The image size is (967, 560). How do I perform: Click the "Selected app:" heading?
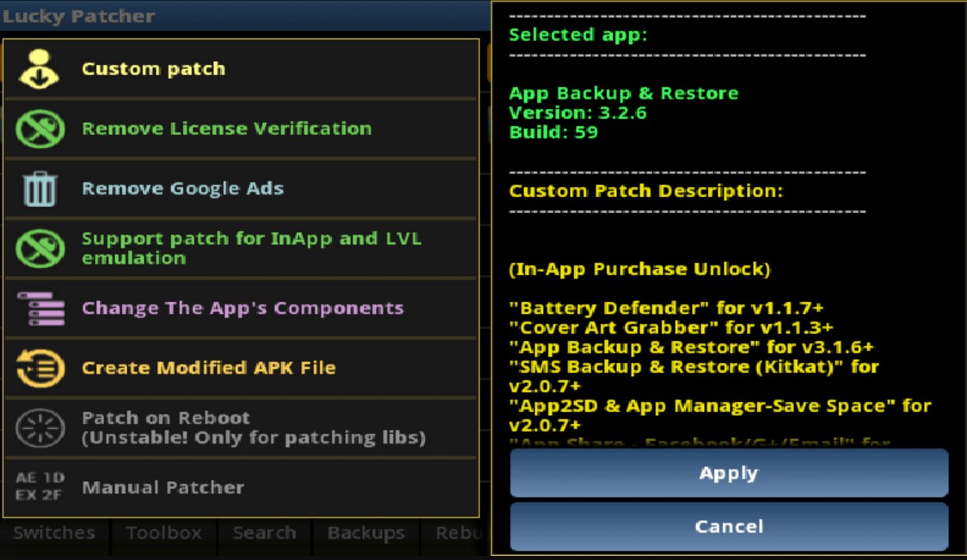(x=578, y=35)
